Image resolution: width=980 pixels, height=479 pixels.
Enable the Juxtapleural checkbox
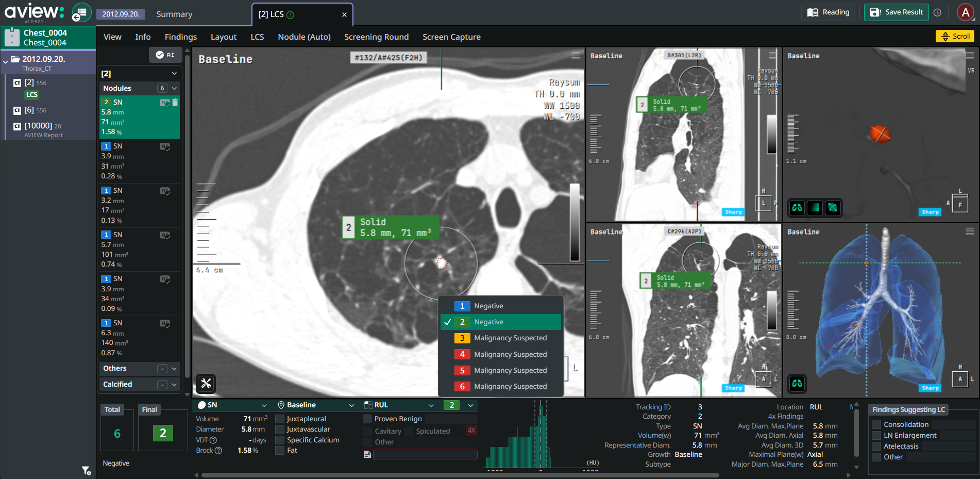click(280, 419)
